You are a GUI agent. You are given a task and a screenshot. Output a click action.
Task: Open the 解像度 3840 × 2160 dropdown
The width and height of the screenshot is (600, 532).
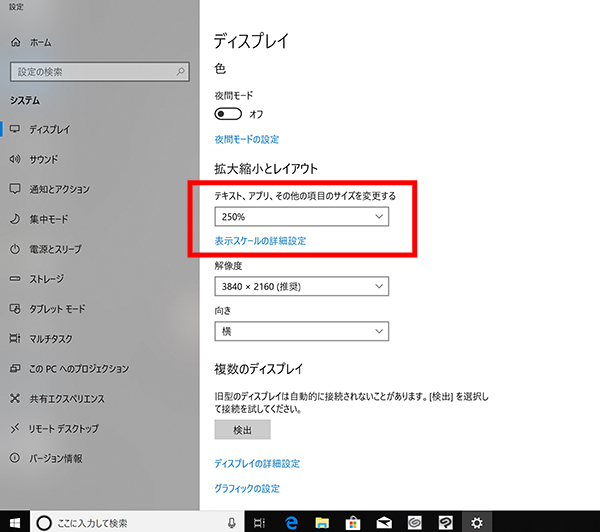coord(302,286)
